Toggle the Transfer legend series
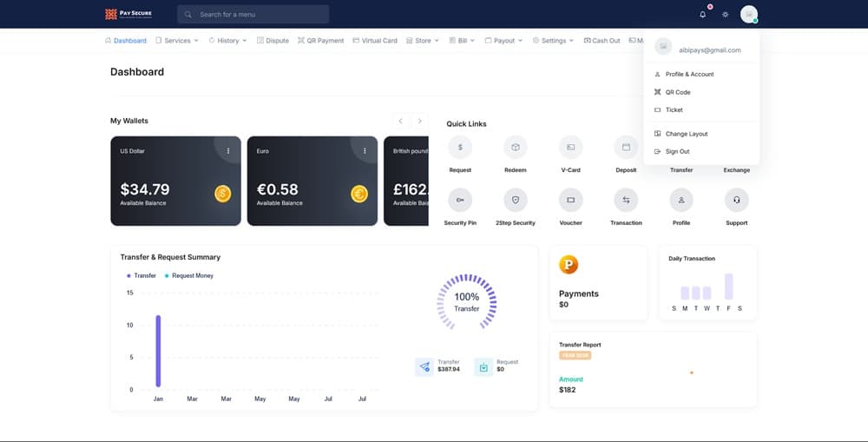Screen dimensions: 868x442 (143, 275)
